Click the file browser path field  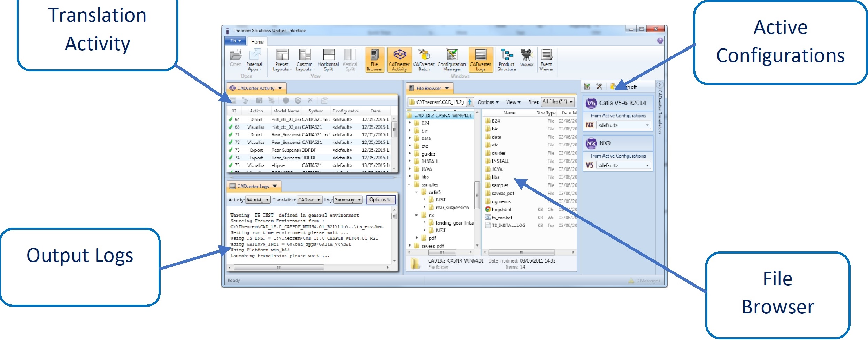tap(437, 102)
